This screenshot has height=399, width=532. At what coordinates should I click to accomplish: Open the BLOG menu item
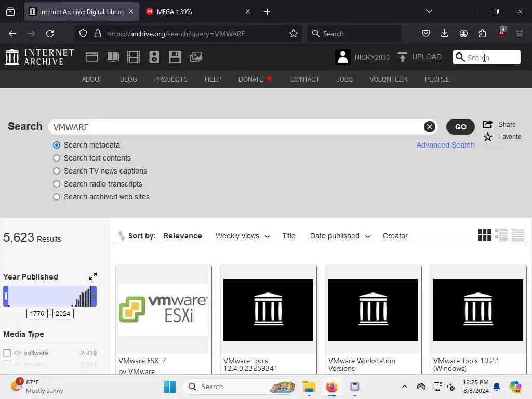[x=129, y=79]
